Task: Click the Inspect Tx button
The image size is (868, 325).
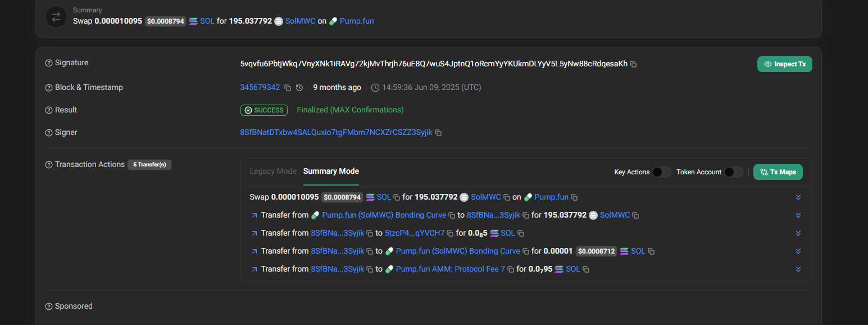Action: [784, 64]
